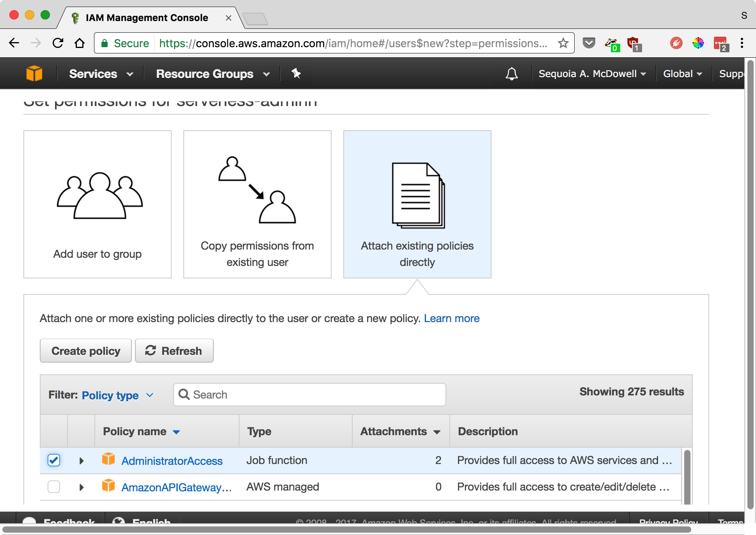Click the browser address bar URL
This screenshot has height=535, width=756.
(353, 43)
